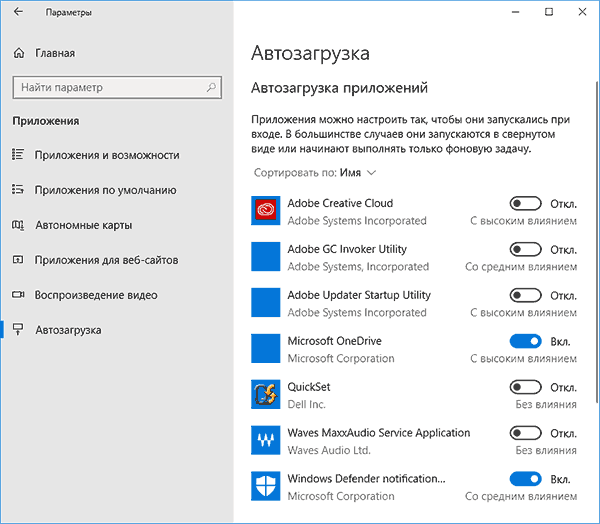Click the Приложения по умолчанию icon
The width and height of the screenshot is (600, 524).
[x=18, y=189]
